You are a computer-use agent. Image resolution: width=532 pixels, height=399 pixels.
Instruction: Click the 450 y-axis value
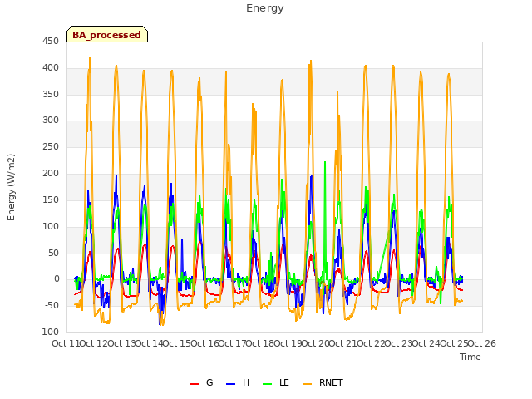[51, 42]
